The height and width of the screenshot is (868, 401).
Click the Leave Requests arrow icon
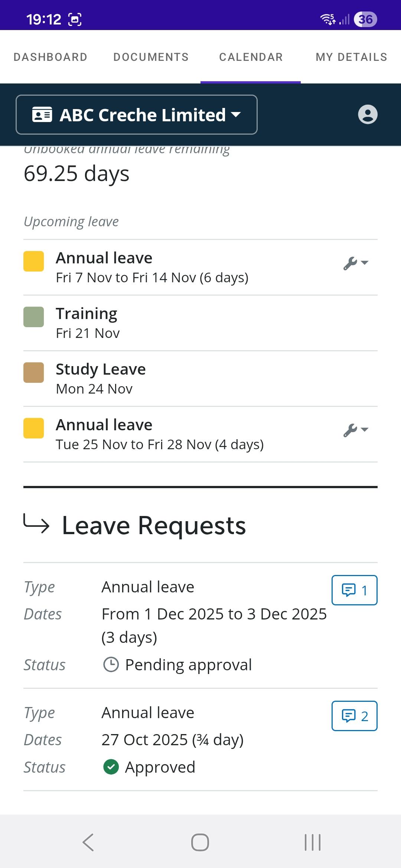click(x=36, y=523)
